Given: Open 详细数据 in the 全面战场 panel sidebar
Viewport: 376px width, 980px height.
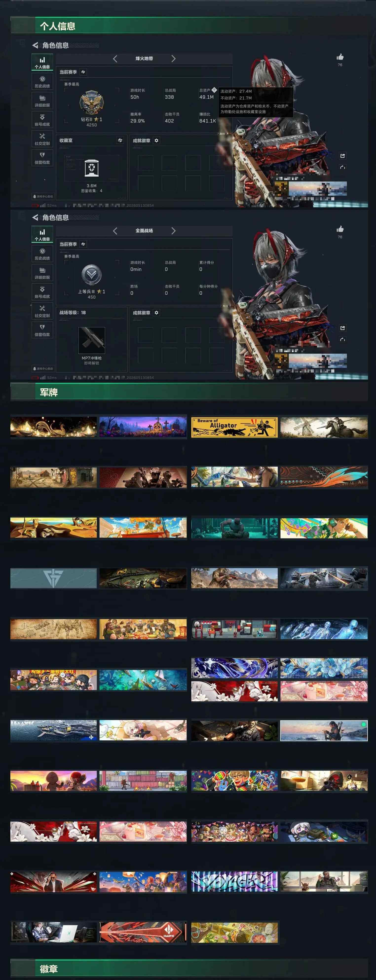Looking at the screenshot, I should click(42, 273).
